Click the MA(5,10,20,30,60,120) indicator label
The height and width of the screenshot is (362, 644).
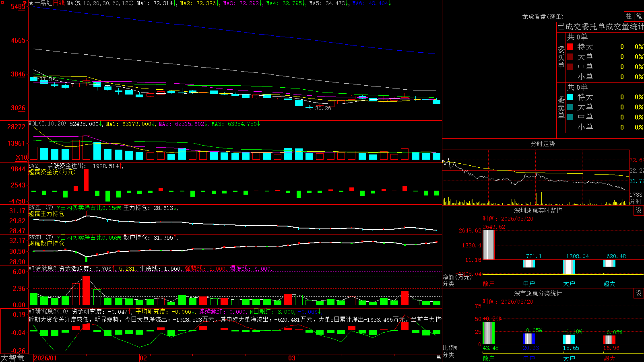pos(100,3)
